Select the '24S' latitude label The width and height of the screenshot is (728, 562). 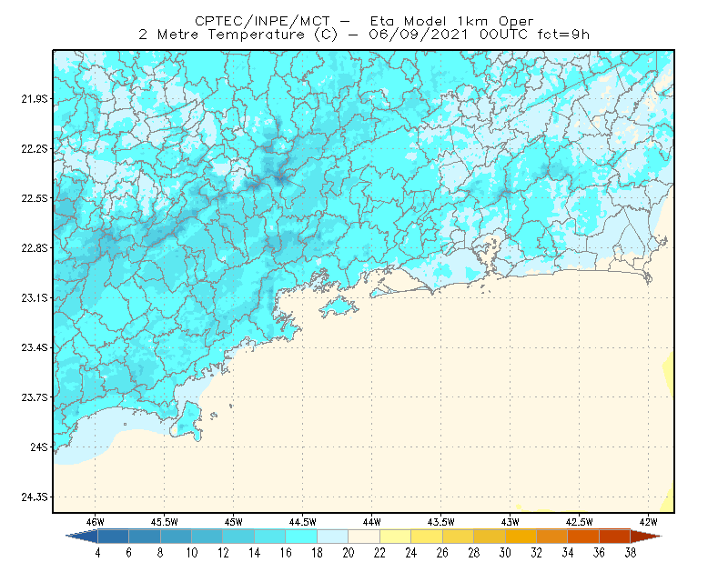click(39, 447)
